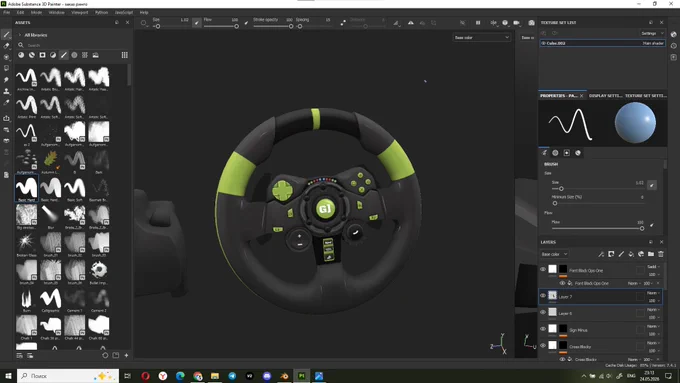Select the Paint brush tool in left toolbar
The image size is (680, 383).
click(6, 34)
